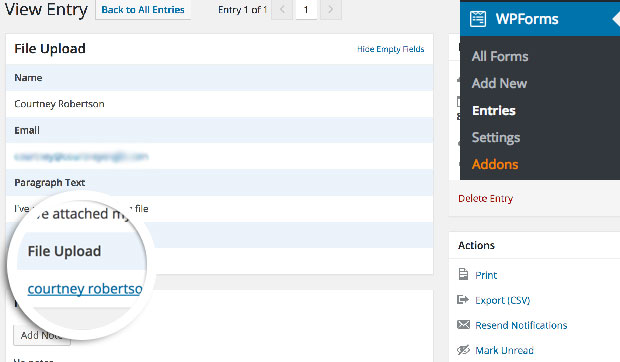Go to next entry arrow
Image resolution: width=620 pixels, height=362 pixels.
pyautogui.click(x=331, y=9)
